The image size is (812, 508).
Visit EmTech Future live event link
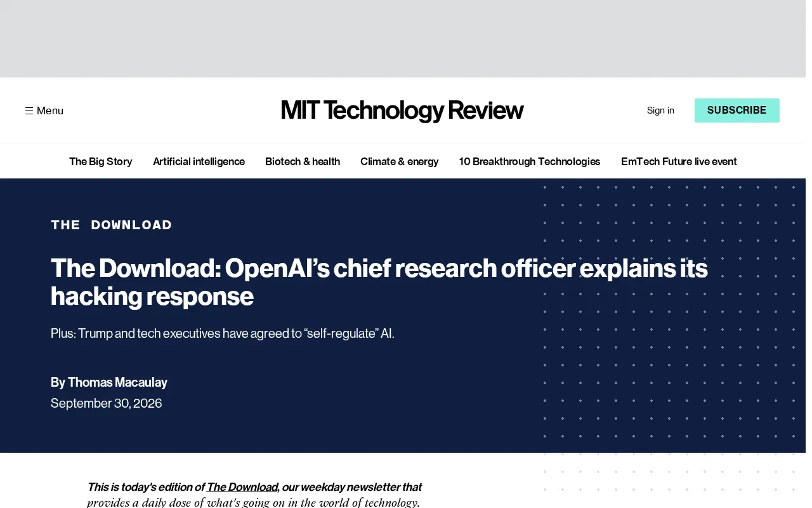(x=679, y=161)
